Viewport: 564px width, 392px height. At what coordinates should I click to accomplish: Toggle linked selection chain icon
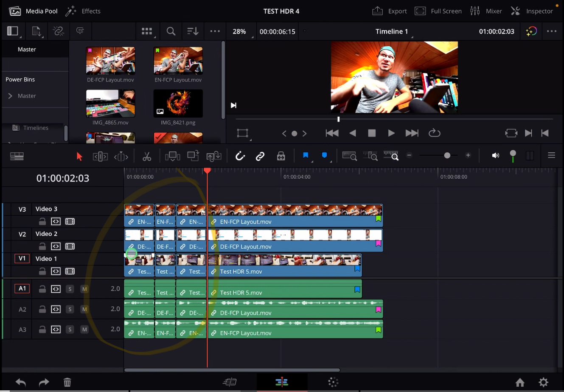260,156
